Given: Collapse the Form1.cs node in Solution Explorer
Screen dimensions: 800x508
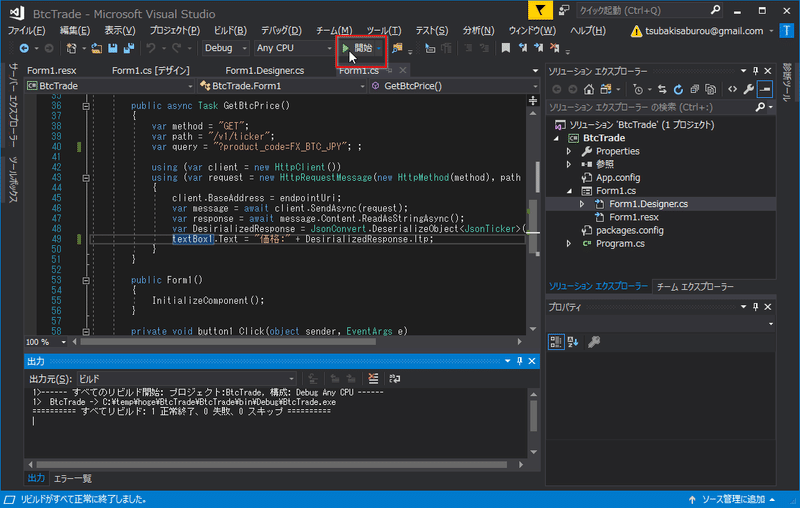Looking at the screenshot, I should coord(569,191).
